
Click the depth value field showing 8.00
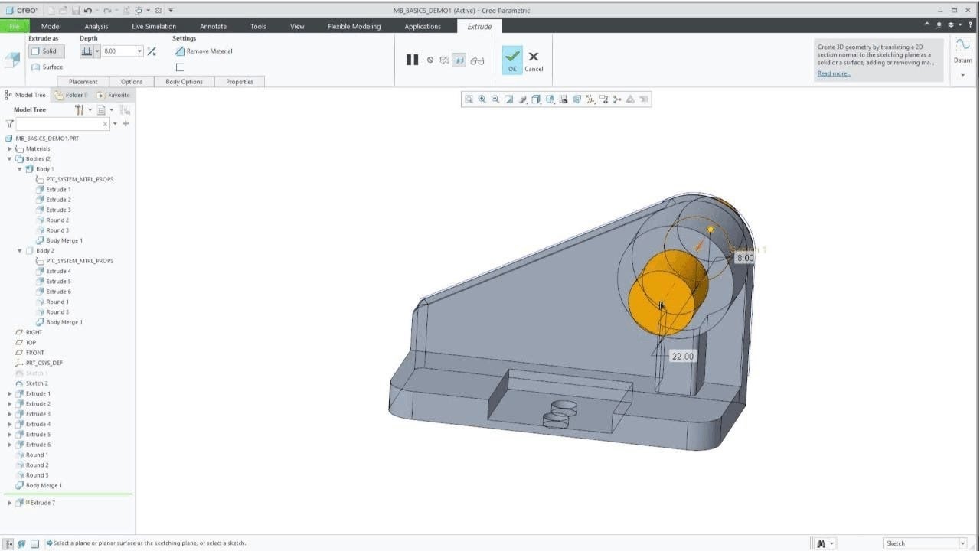tap(119, 51)
